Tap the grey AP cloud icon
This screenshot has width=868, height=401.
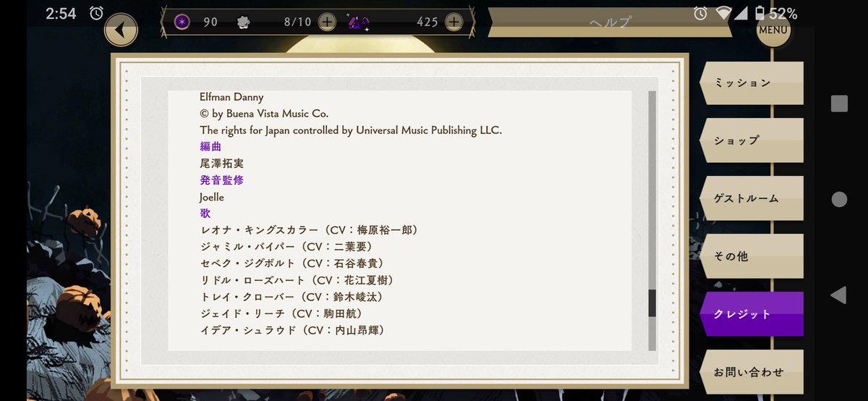244,22
